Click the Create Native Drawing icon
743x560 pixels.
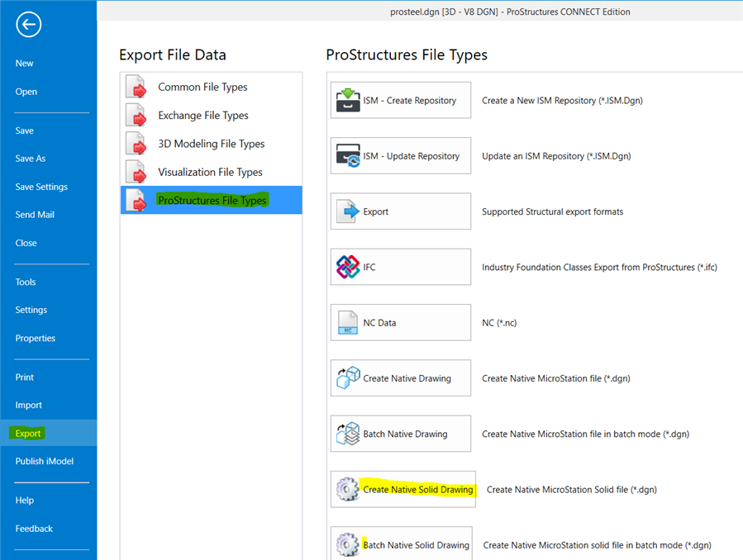(x=348, y=378)
